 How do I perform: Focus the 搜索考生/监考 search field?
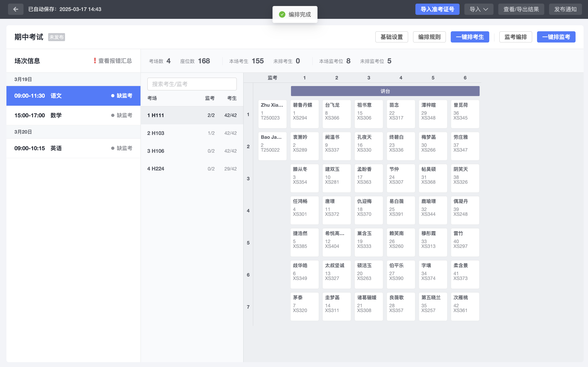192,84
